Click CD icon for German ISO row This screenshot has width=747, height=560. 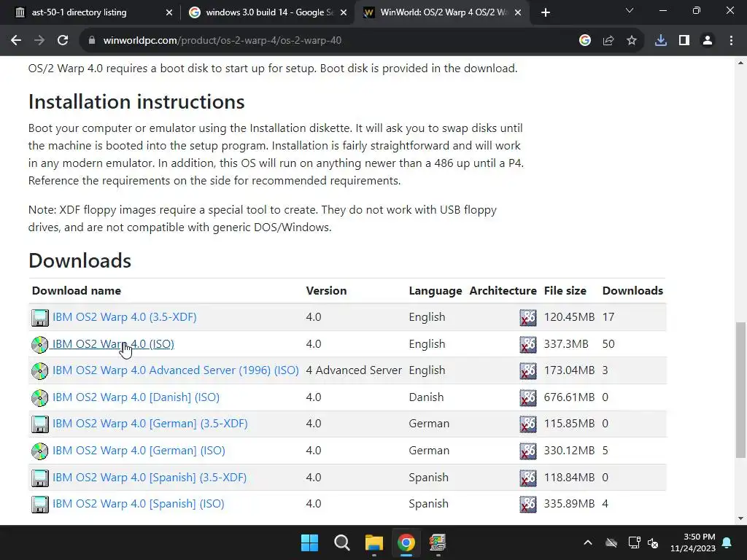point(40,451)
